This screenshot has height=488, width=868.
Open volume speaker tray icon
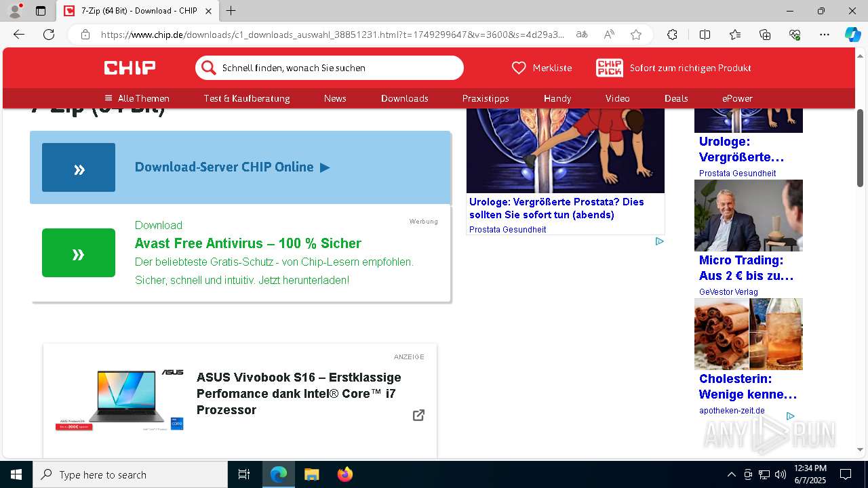781,474
